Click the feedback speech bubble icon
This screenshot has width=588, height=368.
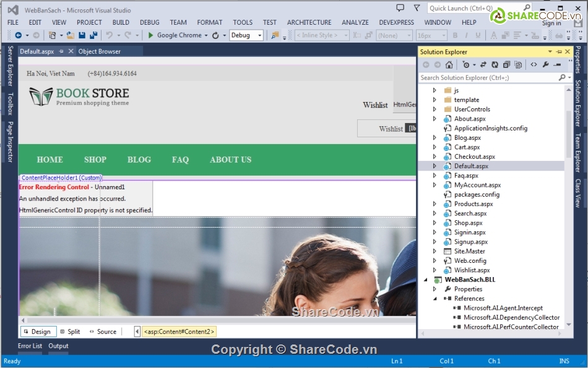click(x=400, y=8)
